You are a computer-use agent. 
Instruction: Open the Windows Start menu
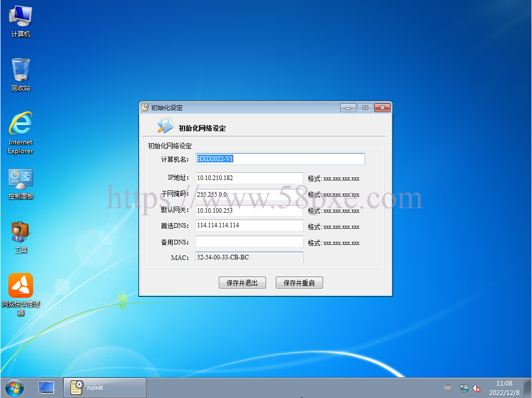tap(14, 388)
